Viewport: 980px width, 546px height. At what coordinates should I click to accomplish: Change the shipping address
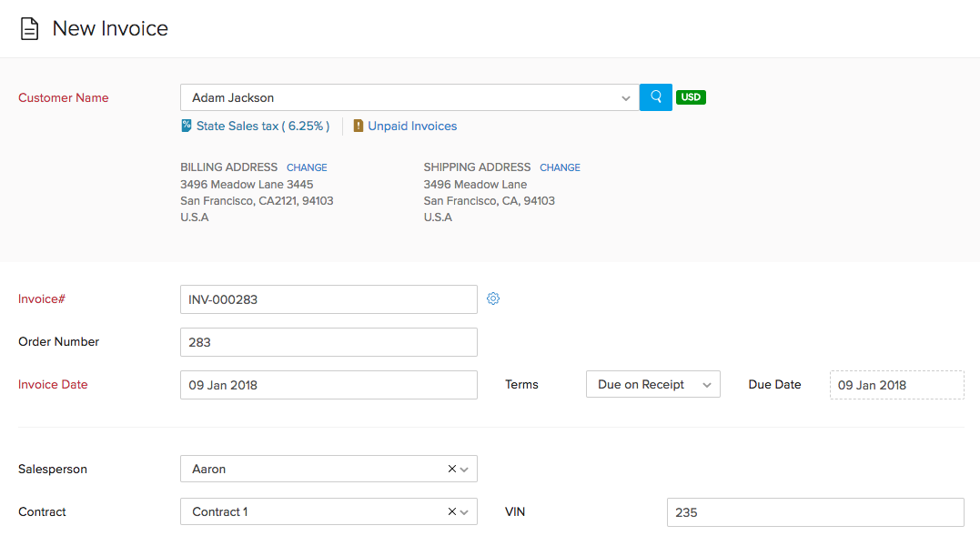click(x=560, y=167)
